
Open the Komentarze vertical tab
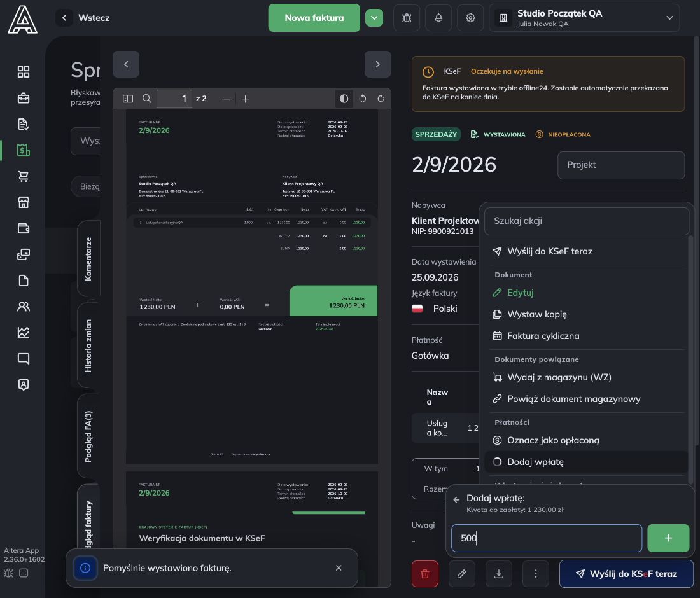tap(88, 259)
